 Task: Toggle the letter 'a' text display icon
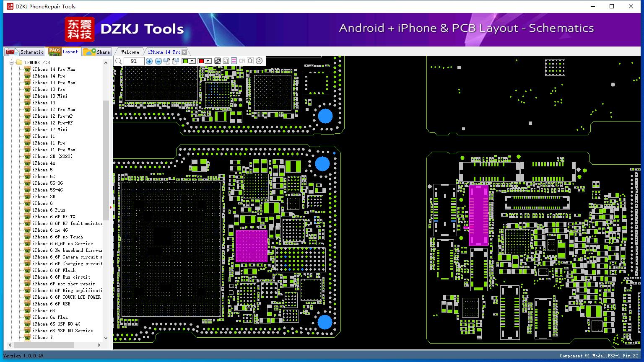[x=226, y=61]
